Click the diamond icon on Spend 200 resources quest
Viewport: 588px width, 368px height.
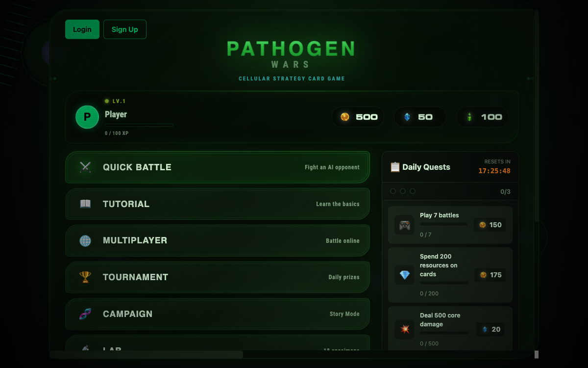(x=404, y=275)
